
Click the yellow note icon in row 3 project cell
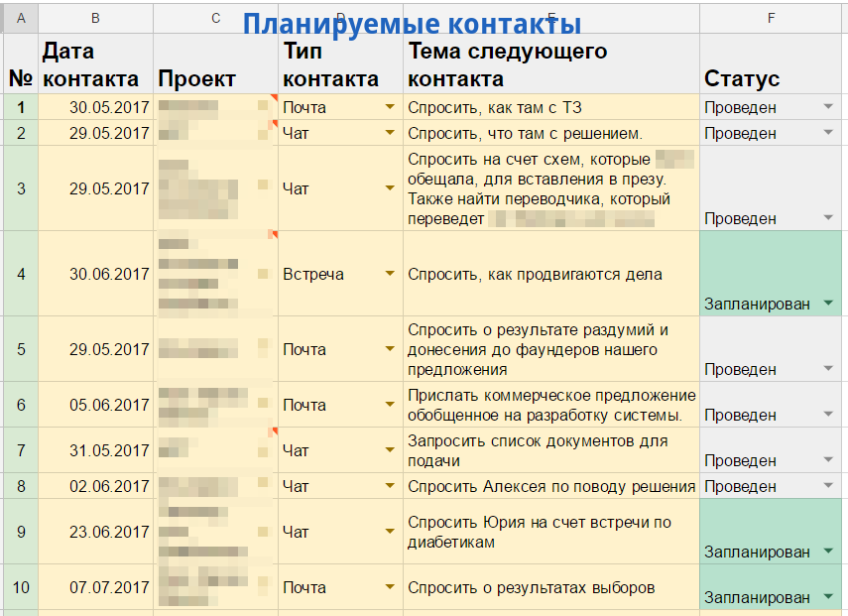263,183
